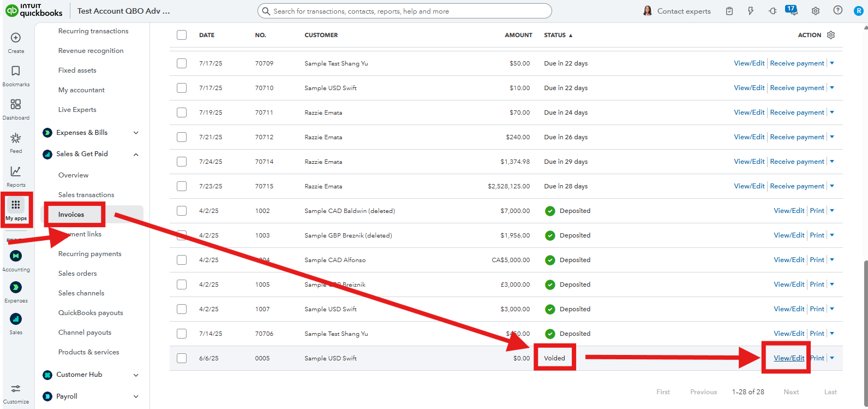Open action dropdown for invoice 70709
The image size is (868, 409).
[832, 63]
